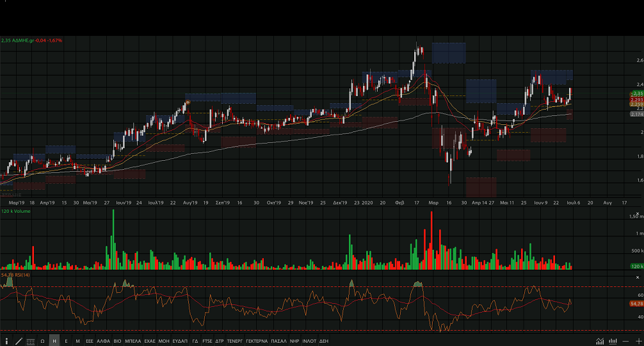The image size is (644, 346).
Task: Switch to monthly M timeframe
Action: pos(77,342)
